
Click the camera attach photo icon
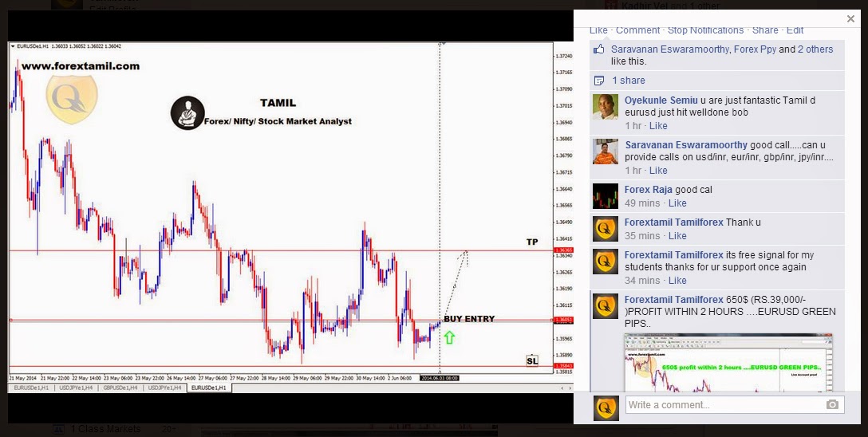832,405
